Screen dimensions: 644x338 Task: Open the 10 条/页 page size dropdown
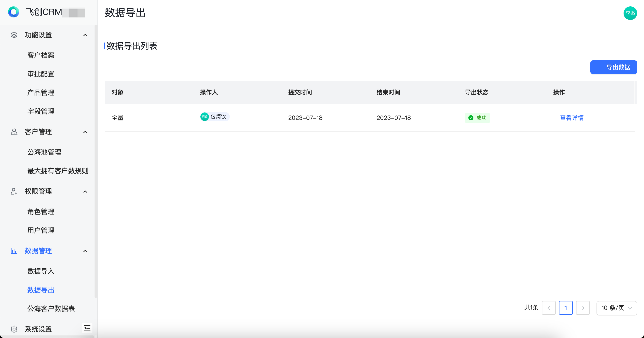[617, 308]
